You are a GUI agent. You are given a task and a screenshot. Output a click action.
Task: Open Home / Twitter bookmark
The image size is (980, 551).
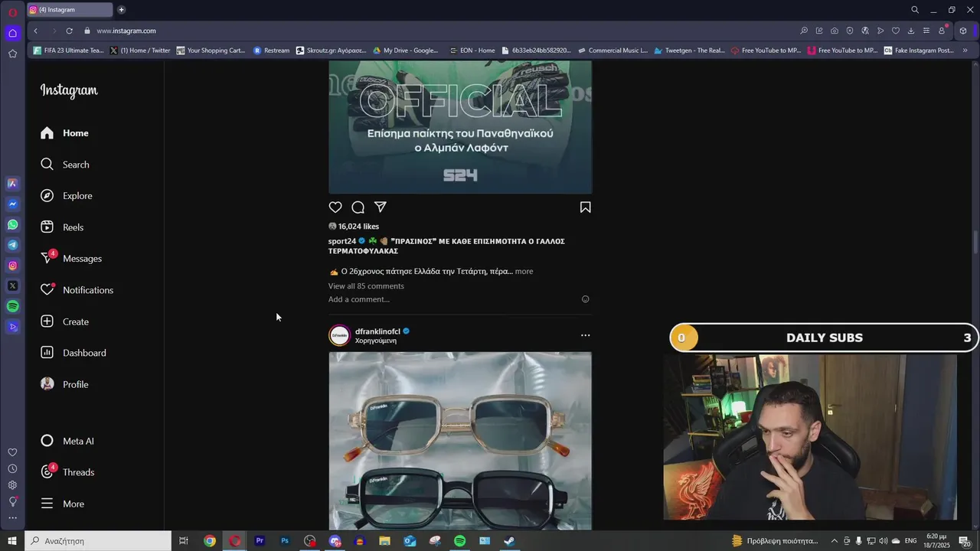tap(140, 51)
